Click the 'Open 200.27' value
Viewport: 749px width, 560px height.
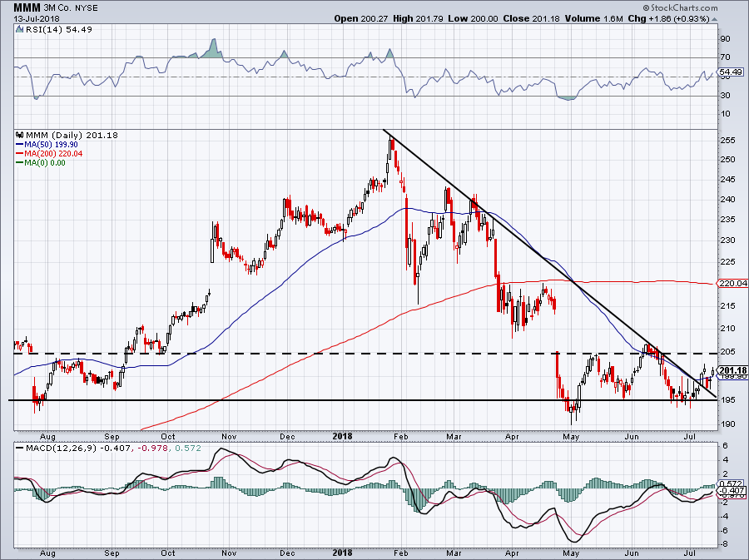tap(362, 18)
